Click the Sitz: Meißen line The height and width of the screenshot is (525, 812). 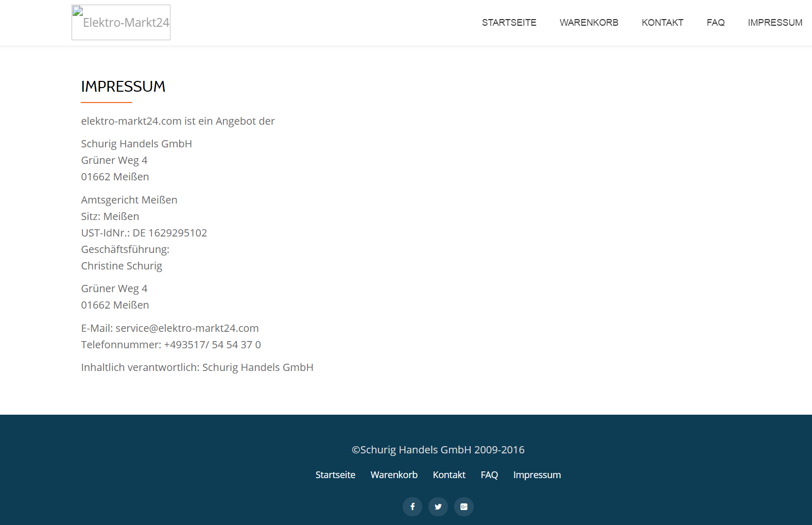click(x=110, y=216)
